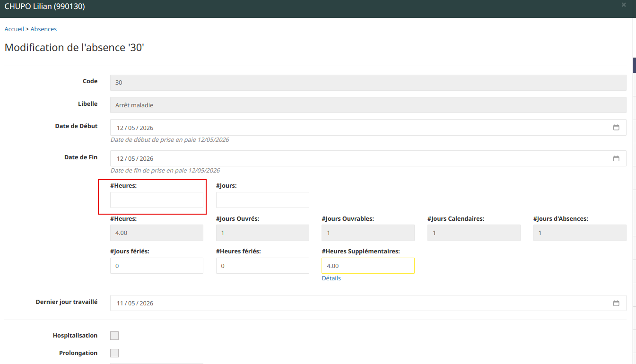Enable the Prolongation checkbox
This screenshot has width=636, height=364.
point(114,353)
